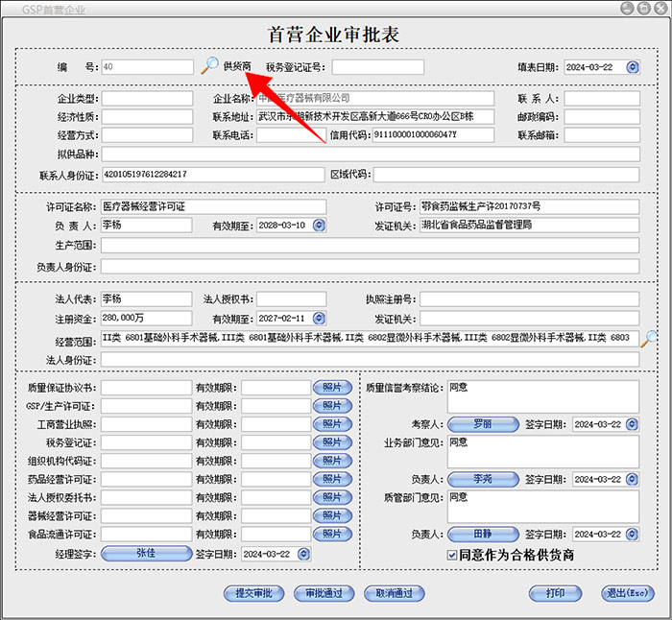
Task: Click into the 拟供品种 text field
Action: click(370, 155)
